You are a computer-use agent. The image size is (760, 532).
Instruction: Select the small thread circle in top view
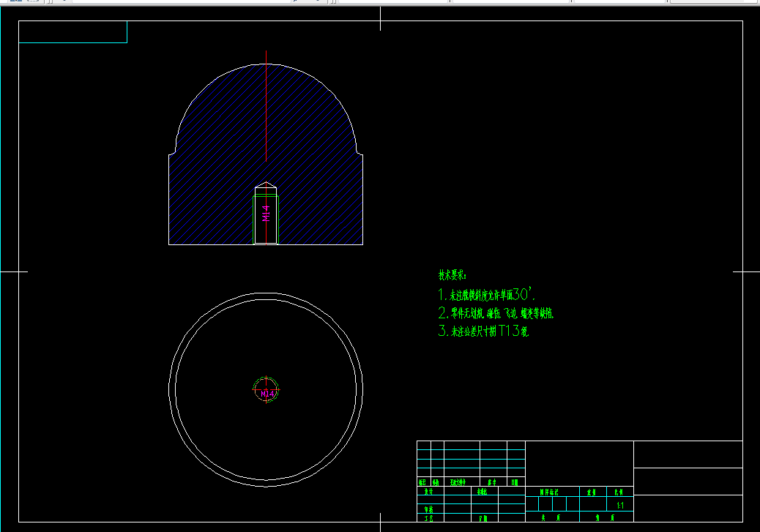tap(266, 389)
